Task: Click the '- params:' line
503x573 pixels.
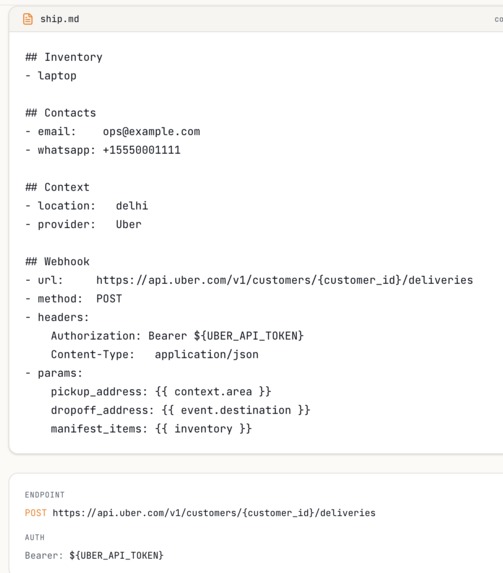Action: point(54,373)
